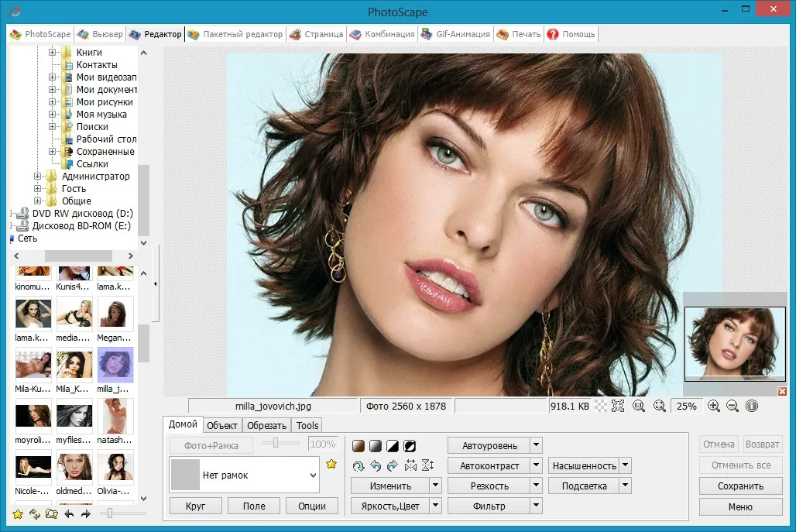Click the vertical flip icon
796x532 pixels.
(x=427, y=465)
